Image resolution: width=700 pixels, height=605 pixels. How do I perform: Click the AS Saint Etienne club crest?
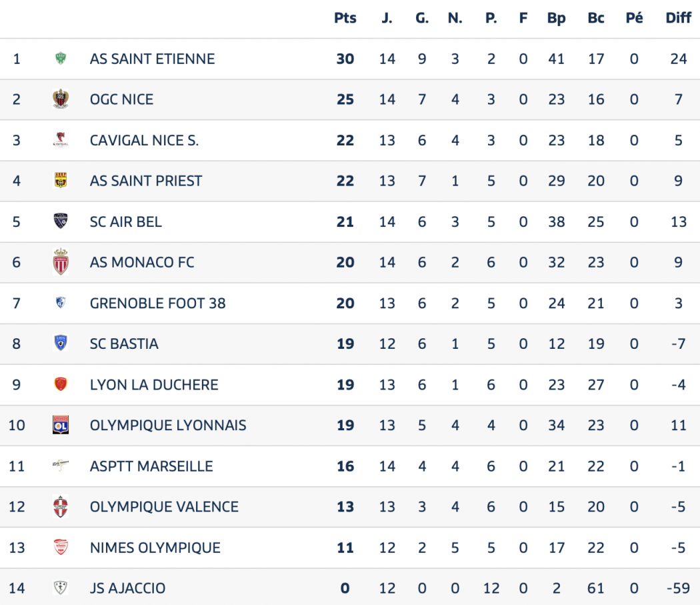click(x=61, y=59)
